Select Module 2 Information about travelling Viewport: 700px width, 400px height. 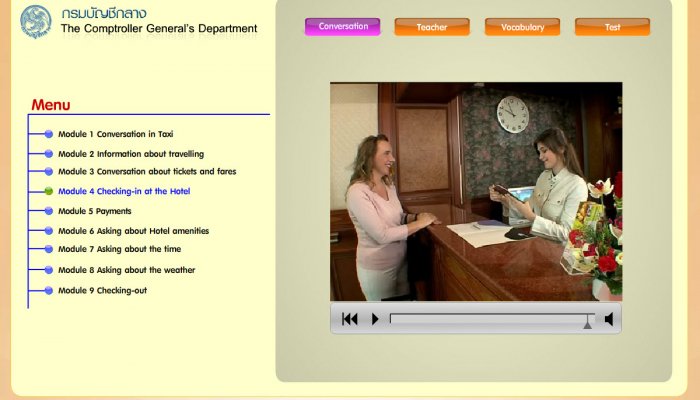(131, 154)
